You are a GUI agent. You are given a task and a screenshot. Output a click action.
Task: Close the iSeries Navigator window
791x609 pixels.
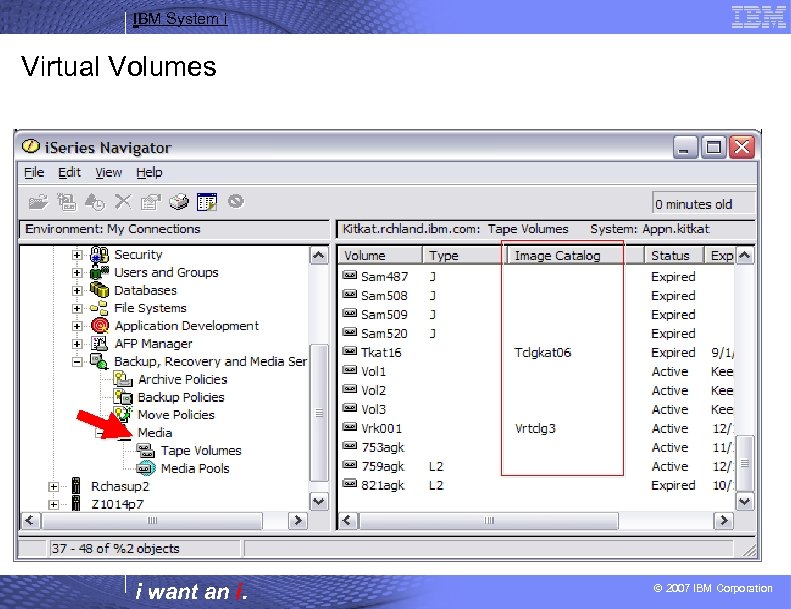742,147
